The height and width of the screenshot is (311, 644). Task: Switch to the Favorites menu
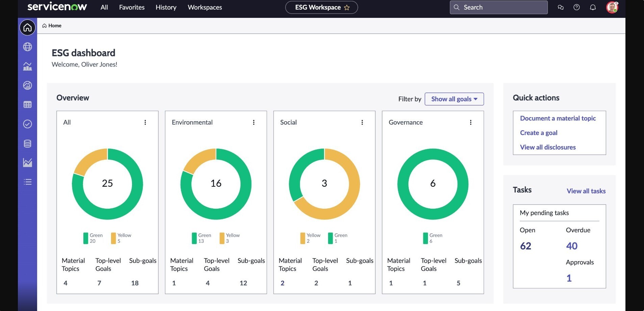click(x=132, y=7)
